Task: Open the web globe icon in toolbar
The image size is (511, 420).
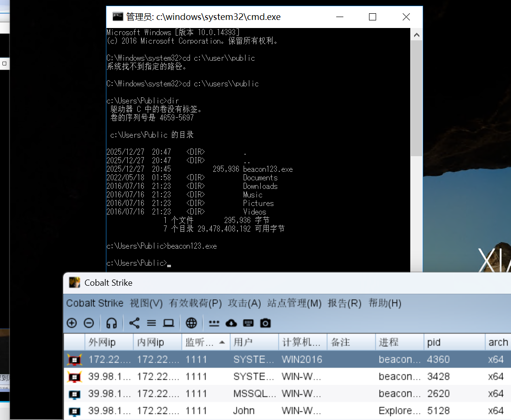Action: point(191,323)
